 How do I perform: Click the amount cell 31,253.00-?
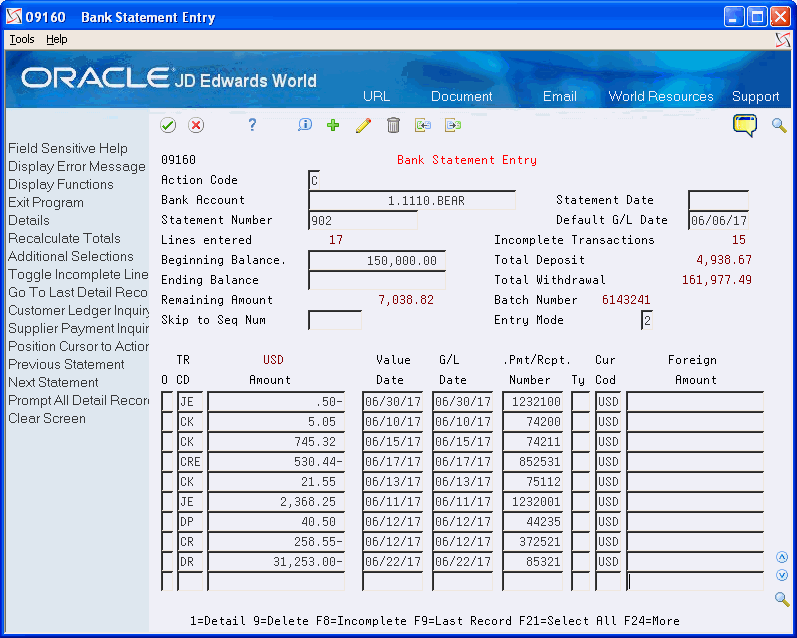pyautogui.click(x=276, y=562)
